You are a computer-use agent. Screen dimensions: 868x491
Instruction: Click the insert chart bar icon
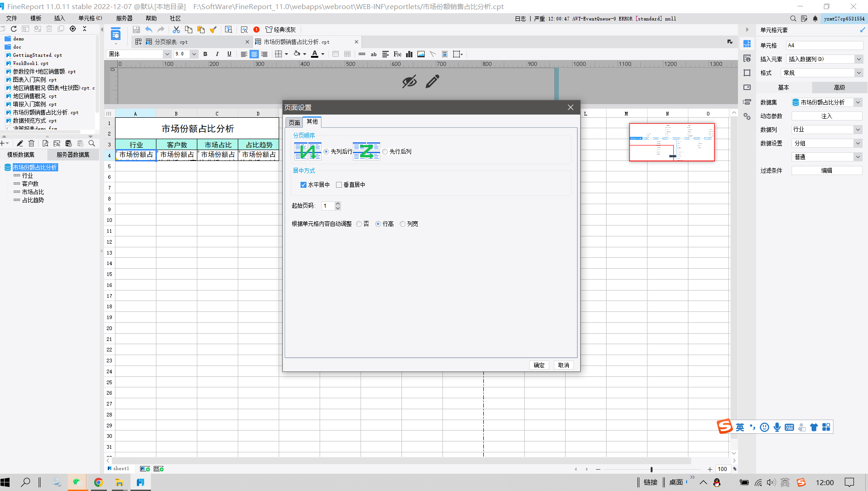pos(409,54)
